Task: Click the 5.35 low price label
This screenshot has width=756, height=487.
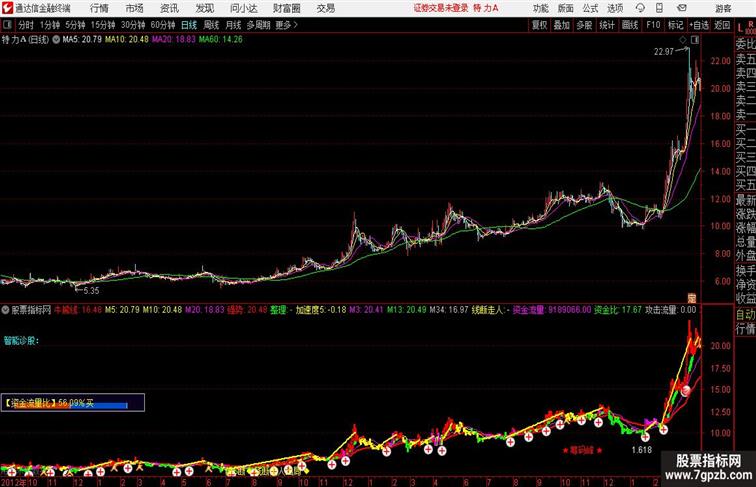Action: coord(91,291)
